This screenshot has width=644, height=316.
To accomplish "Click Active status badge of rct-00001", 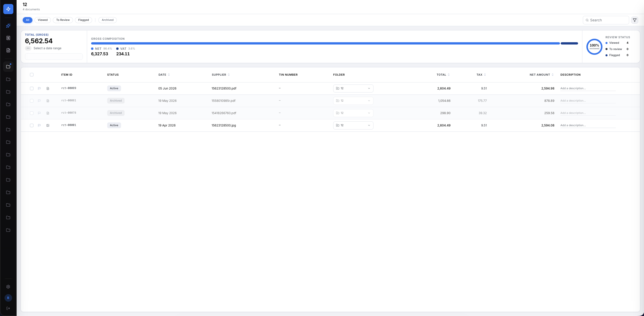I will (x=114, y=125).
